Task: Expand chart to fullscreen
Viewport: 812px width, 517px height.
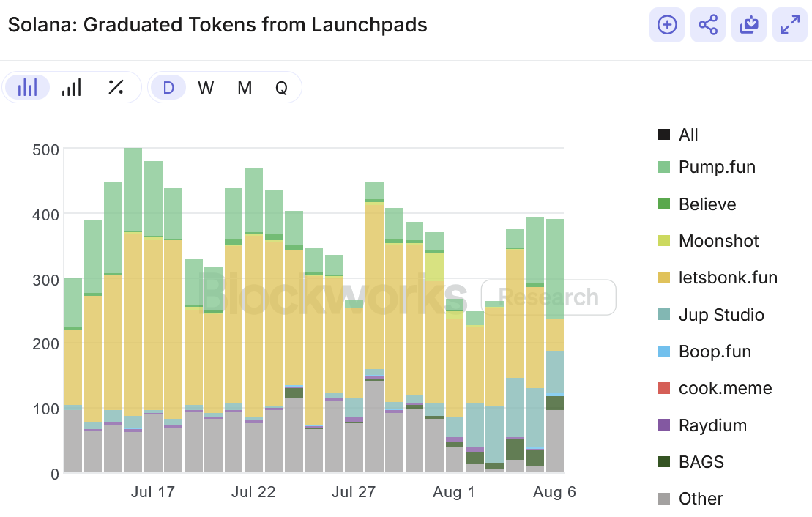Action: (x=789, y=25)
